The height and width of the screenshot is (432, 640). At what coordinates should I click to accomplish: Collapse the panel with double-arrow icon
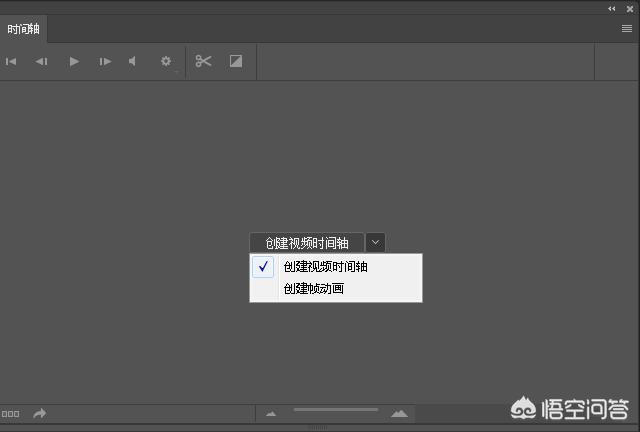coord(612,8)
